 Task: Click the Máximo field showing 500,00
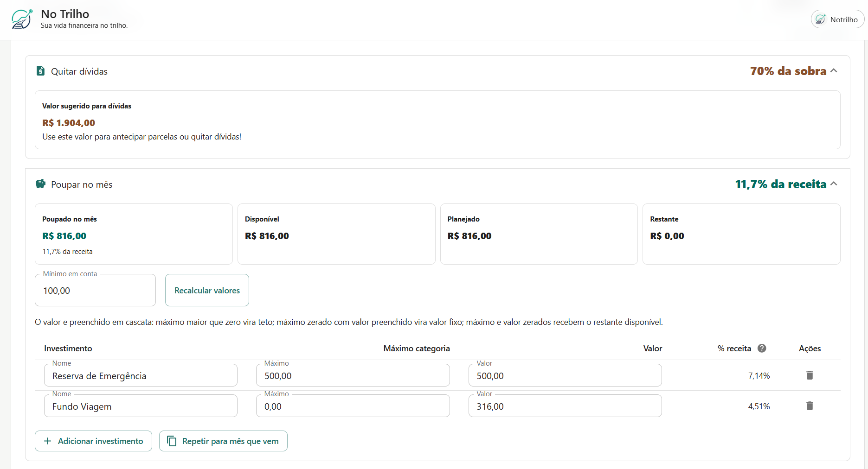353,375
